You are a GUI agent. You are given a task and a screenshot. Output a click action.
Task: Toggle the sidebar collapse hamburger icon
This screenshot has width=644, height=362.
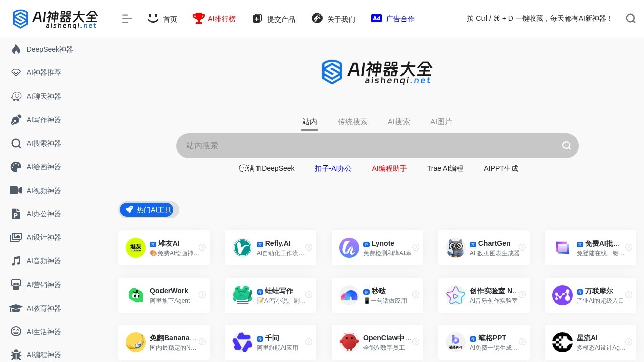(x=127, y=19)
